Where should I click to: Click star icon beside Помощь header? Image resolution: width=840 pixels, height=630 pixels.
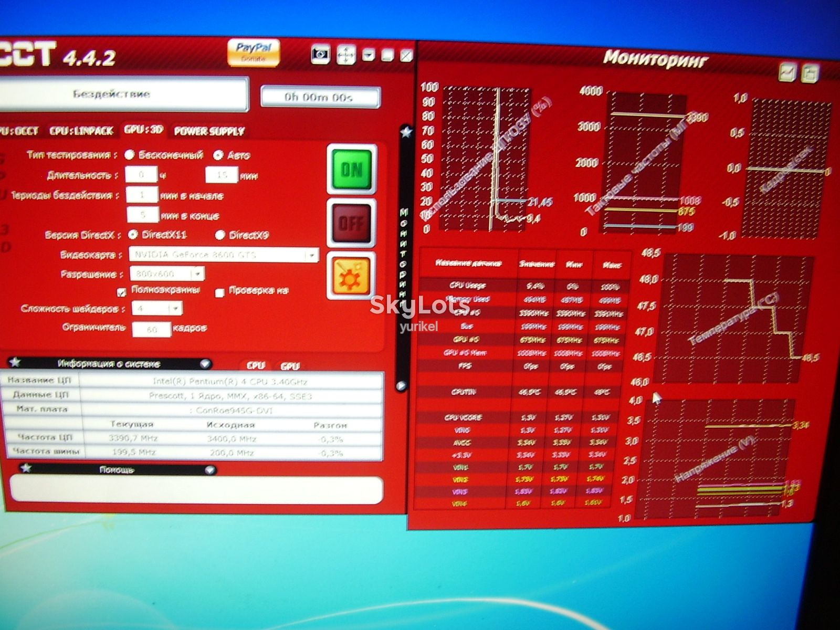[x=26, y=468]
